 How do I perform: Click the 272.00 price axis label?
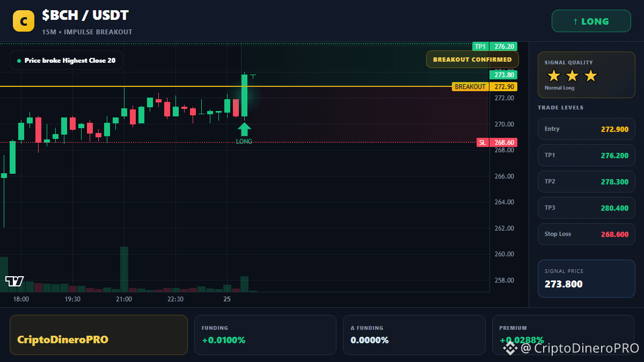(504, 98)
